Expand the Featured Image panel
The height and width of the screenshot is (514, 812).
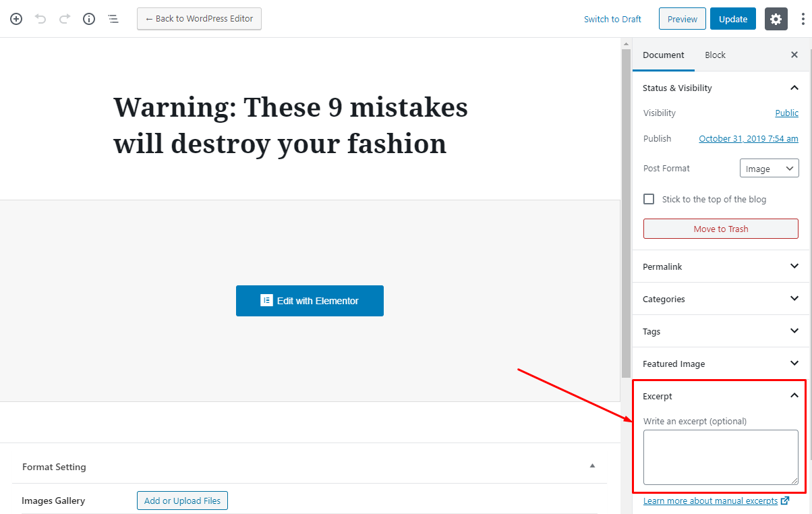click(x=720, y=364)
